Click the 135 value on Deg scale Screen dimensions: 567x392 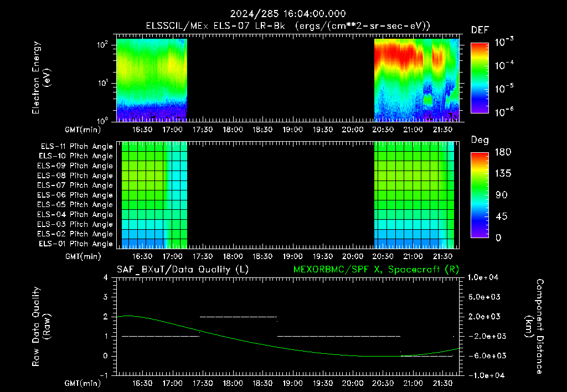click(x=503, y=174)
